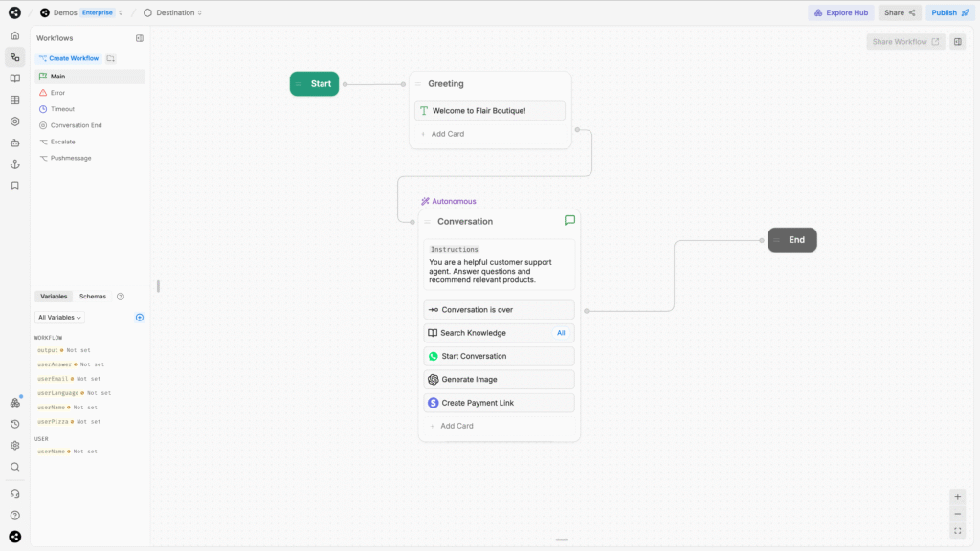980x551 pixels.
Task: Click the green chat icon on Conversation block
Action: (569, 220)
